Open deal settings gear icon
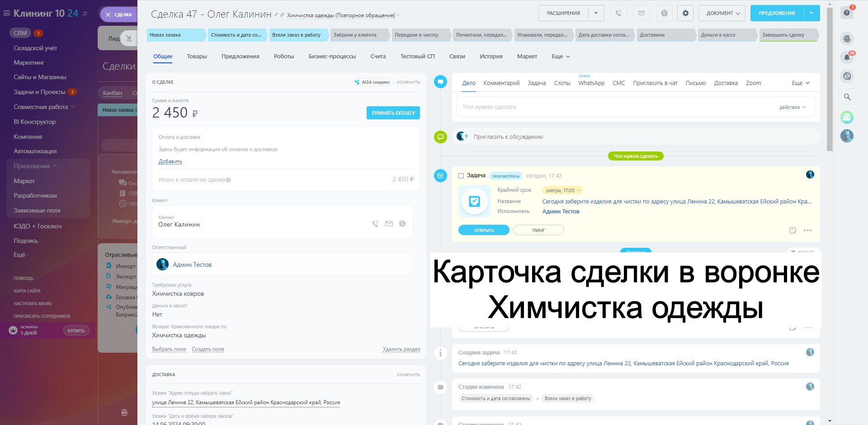Screen dimensions: 868x425 point(685,13)
